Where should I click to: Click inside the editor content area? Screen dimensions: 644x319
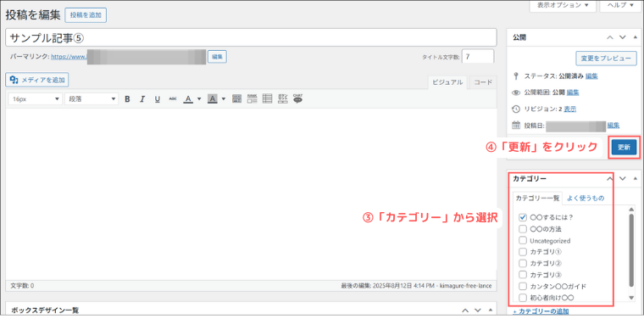tap(252, 193)
